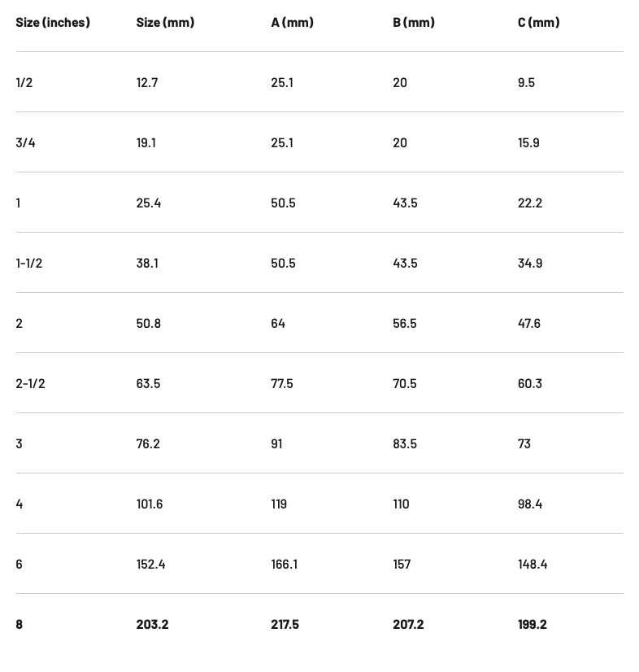Click the bold 217.5 A value
The image size is (639, 672).
[x=285, y=625]
